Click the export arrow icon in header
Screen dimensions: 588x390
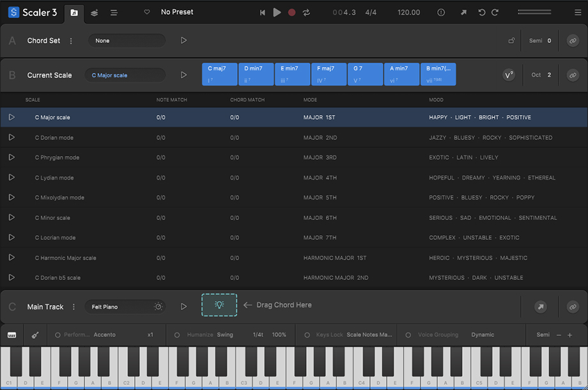463,12
